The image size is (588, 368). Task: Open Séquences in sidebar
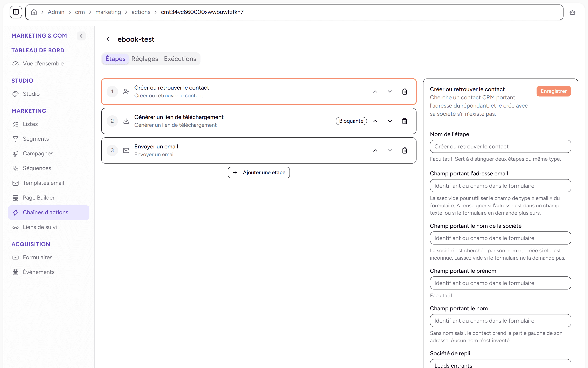pyautogui.click(x=49, y=168)
